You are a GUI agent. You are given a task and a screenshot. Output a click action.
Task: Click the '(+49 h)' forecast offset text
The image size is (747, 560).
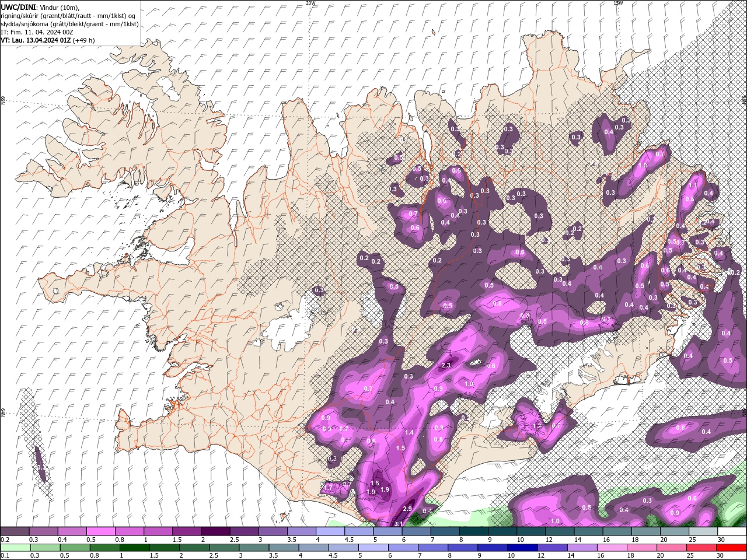click(x=84, y=40)
